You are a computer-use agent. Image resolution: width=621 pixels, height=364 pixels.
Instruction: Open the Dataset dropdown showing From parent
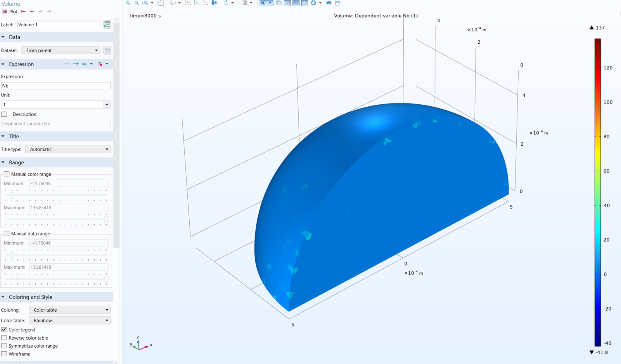click(61, 50)
